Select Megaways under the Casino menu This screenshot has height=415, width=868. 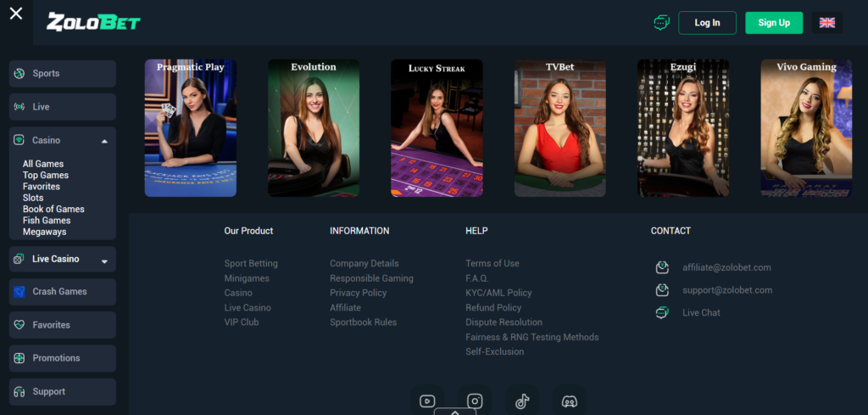44,232
